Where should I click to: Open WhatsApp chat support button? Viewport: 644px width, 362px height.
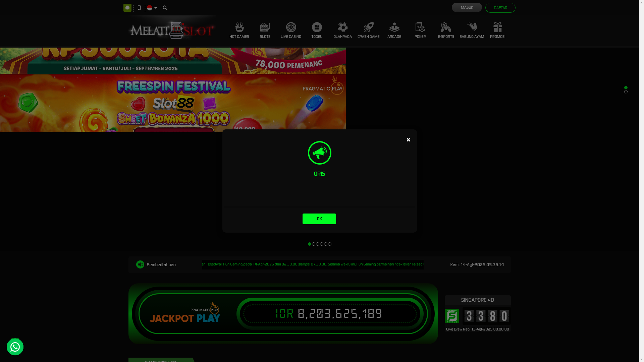point(15,347)
